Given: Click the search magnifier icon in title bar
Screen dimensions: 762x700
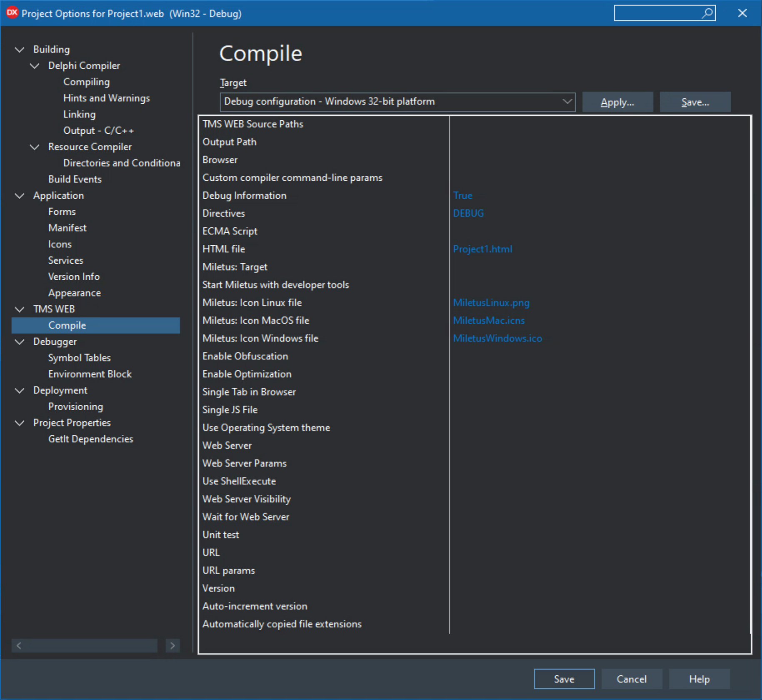Looking at the screenshot, I should (707, 13).
